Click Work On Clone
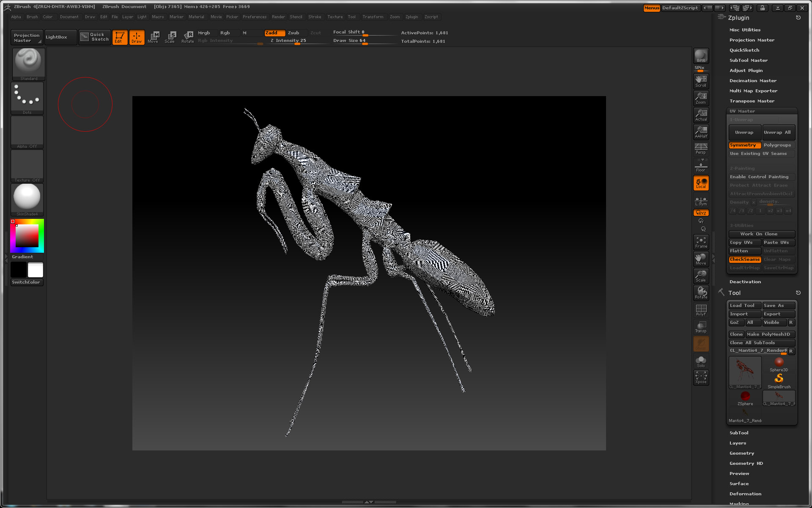The image size is (812, 508). [762, 234]
